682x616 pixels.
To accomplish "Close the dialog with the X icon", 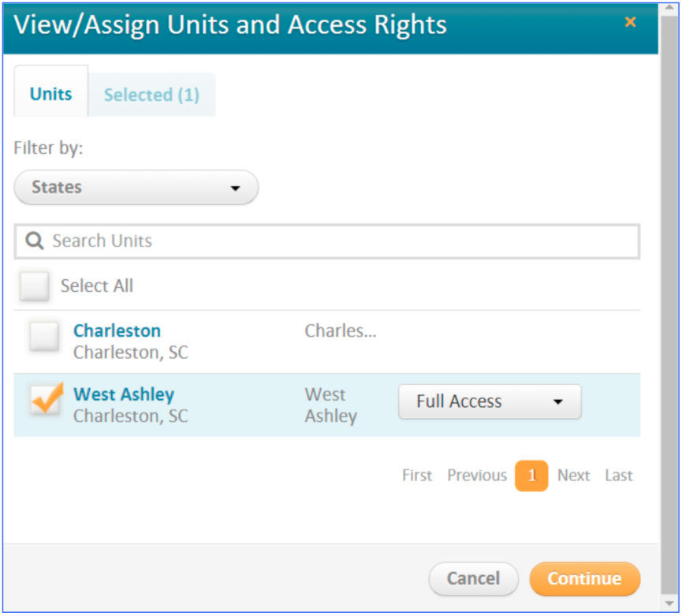I will tap(630, 23).
